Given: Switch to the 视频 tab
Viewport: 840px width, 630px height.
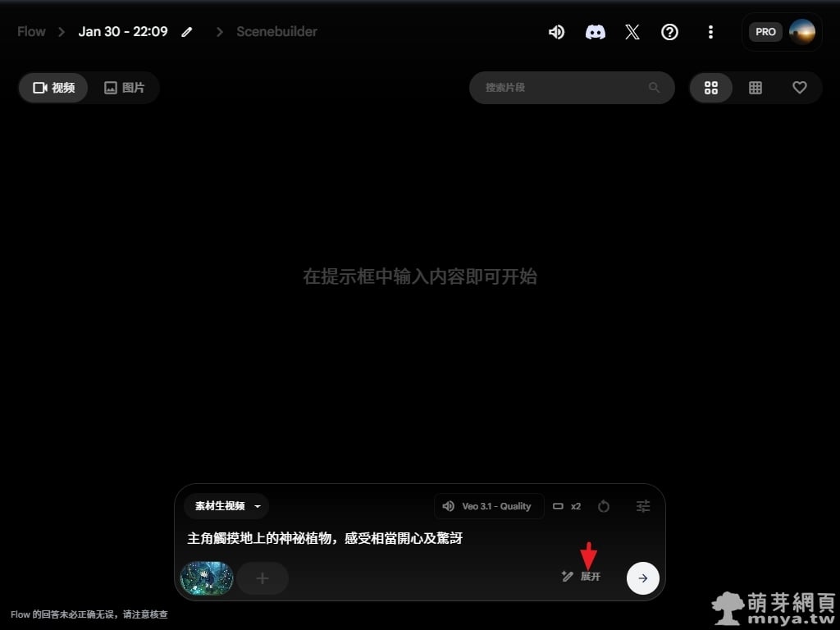Looking at the screenshot, I should (53, 88).
